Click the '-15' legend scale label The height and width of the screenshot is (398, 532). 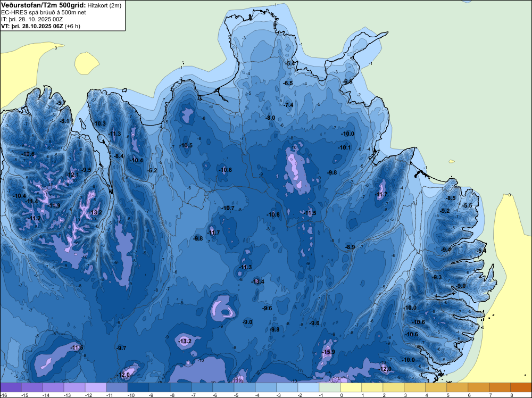25,395
